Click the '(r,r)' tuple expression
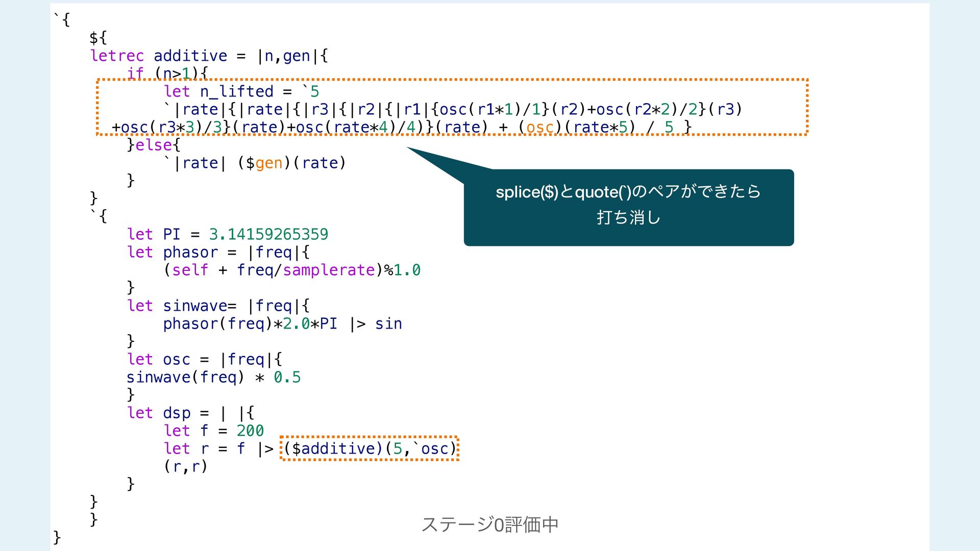The image size is (980, 551). pos(185,466)
